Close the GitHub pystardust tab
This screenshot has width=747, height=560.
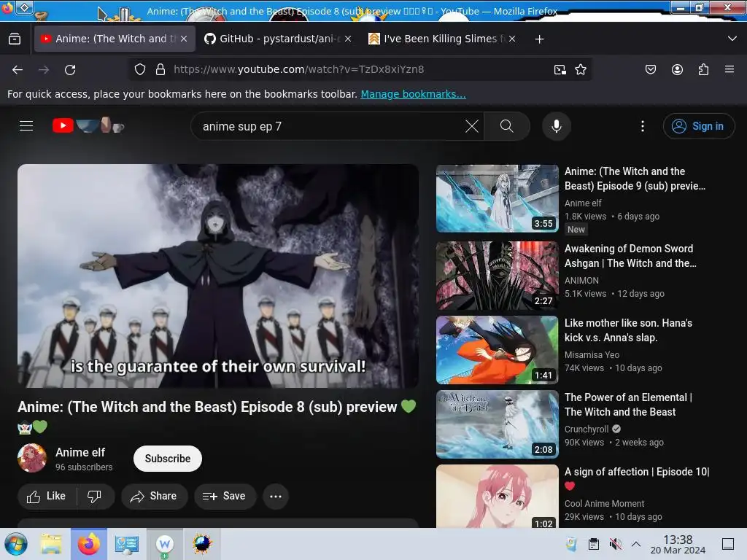pyautogui.click(x=348, y=39)
